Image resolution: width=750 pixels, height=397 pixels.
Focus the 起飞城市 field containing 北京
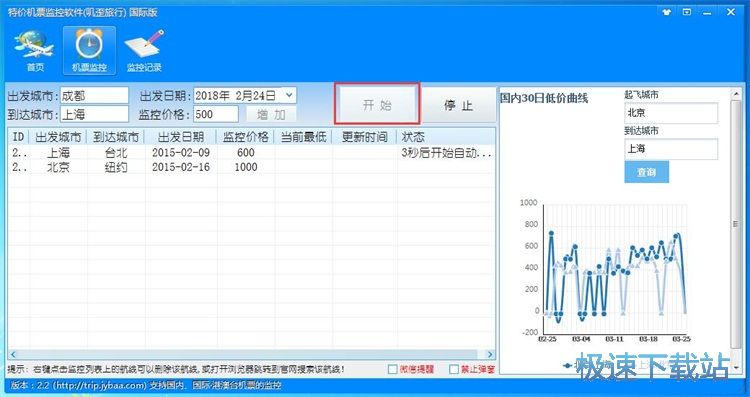(671, 113)
